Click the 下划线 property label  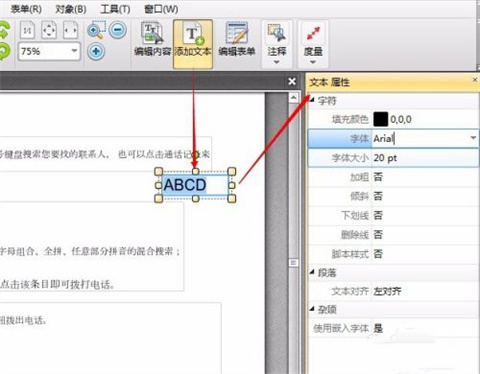pyautogui.click(x=355, y=215)
